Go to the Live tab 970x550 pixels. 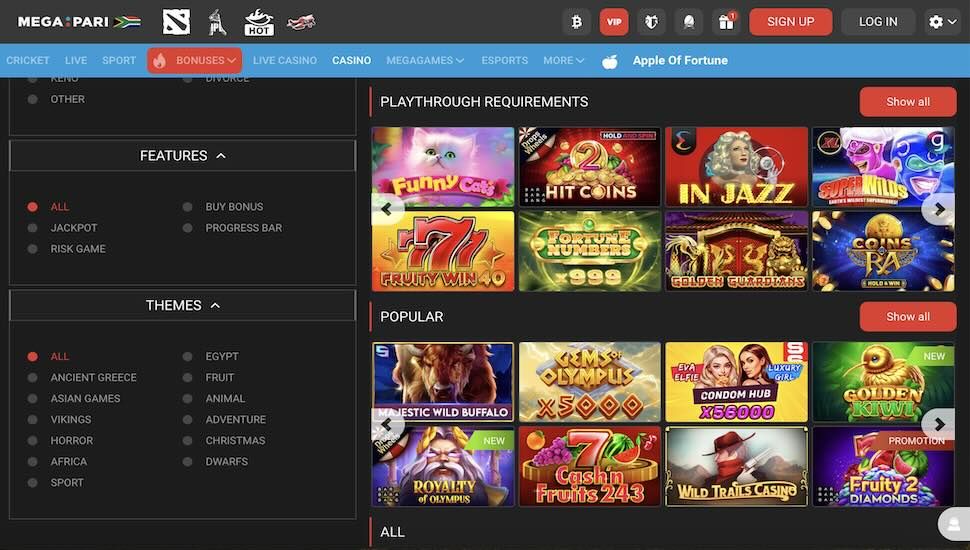tap(76, 61)
